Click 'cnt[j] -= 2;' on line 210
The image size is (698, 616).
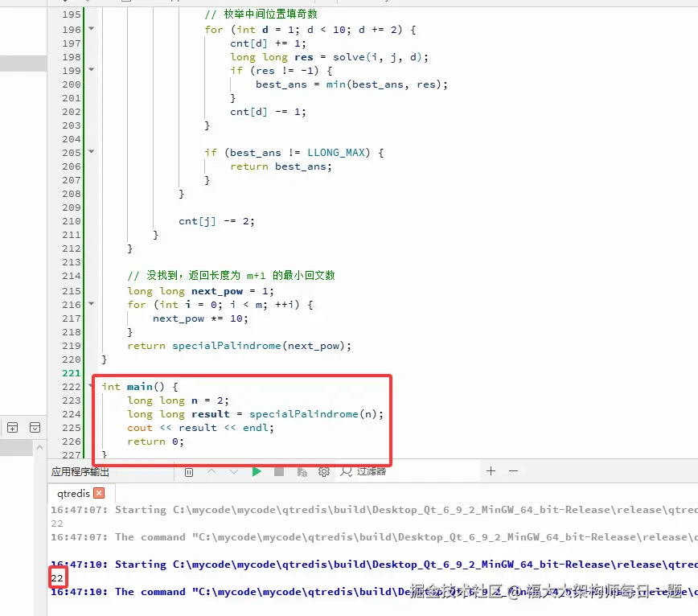pyautogui.click(x=216, y=221)
